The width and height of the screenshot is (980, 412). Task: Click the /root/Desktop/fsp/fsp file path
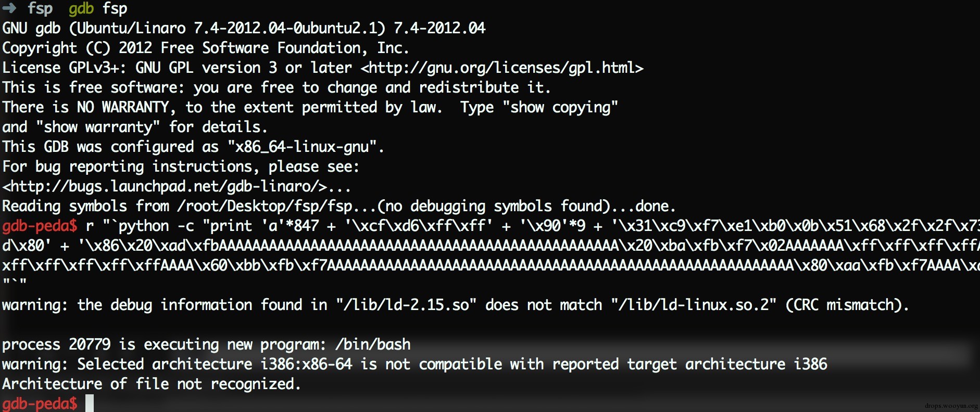(265, 207)
